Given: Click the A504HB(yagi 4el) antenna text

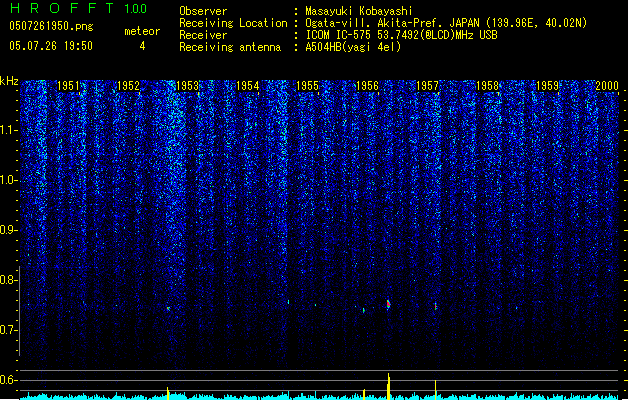Looking at the screenshot, I should coord(353,47).
